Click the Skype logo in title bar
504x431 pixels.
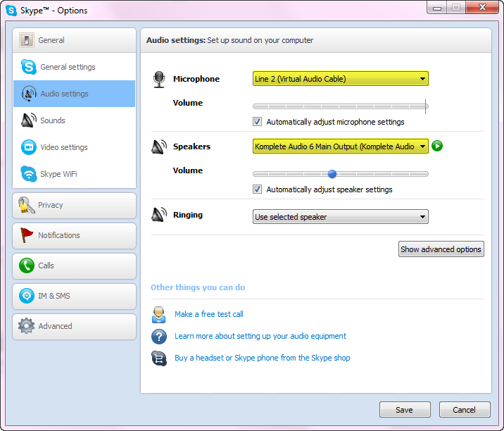click(11, 11)
